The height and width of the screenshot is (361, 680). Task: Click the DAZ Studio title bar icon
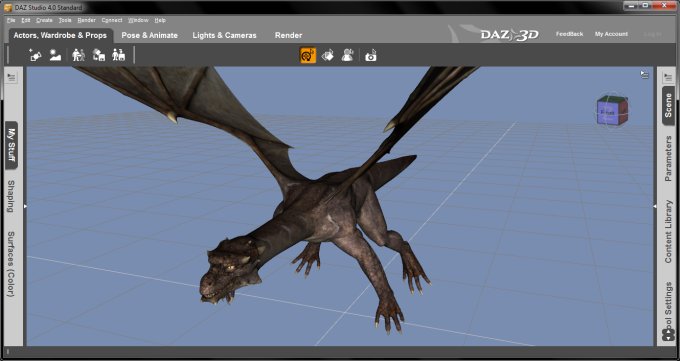pyautogui.click(x=8, y=7)
